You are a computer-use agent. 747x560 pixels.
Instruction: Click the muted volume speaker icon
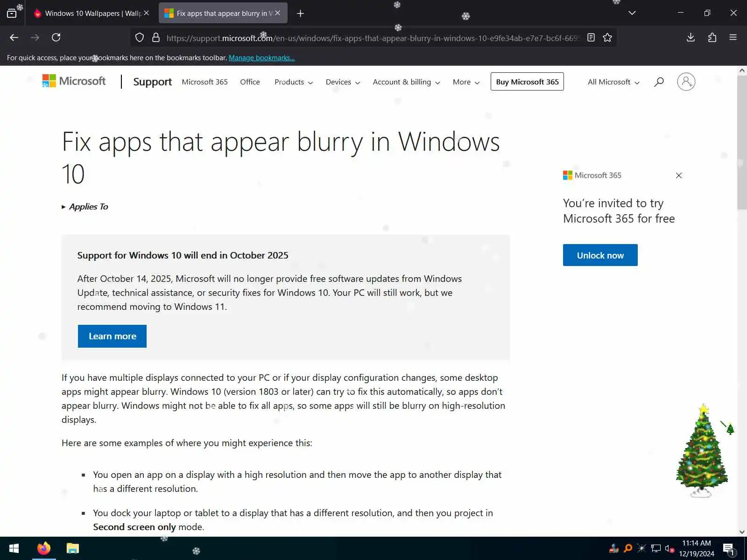669,549
